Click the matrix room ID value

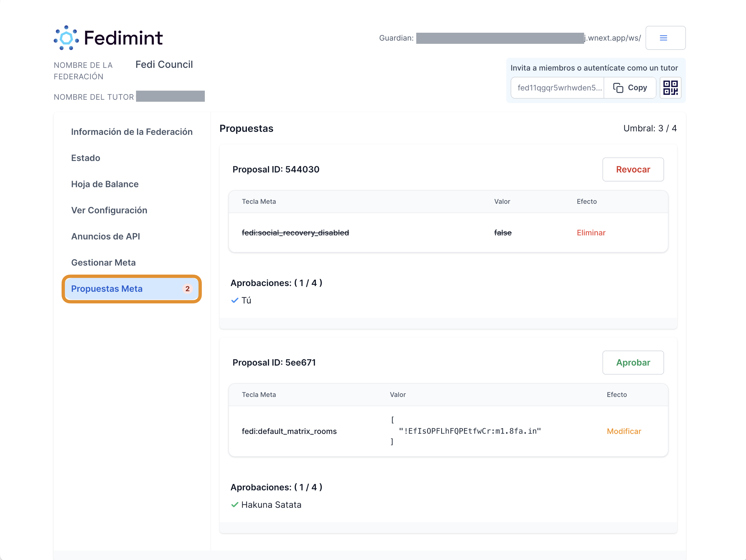[470, 431]
